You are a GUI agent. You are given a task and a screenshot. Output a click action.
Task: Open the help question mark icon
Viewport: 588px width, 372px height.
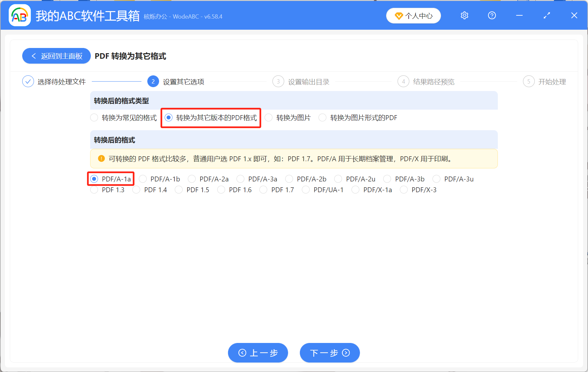492,15
